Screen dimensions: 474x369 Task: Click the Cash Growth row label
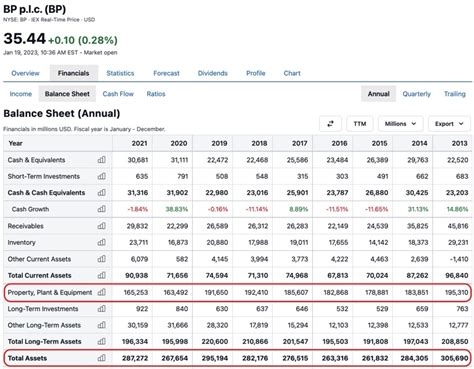30,209
